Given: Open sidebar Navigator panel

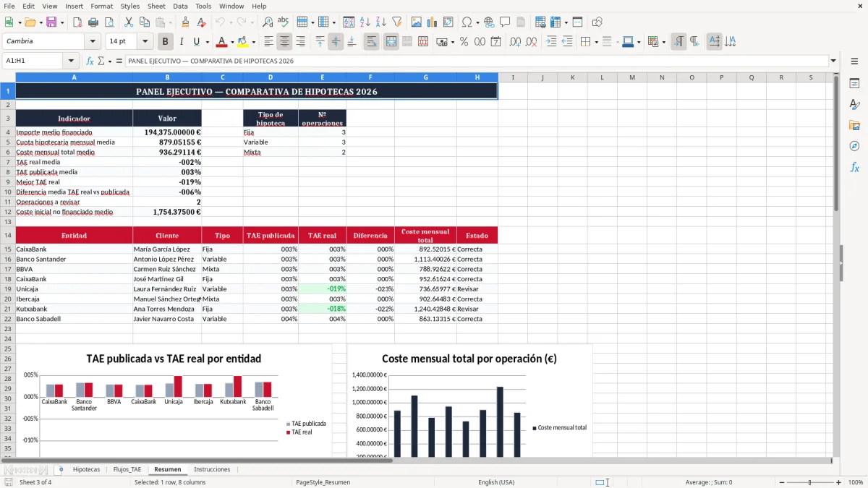Looking at the screenshot, I should coord(854,146).
